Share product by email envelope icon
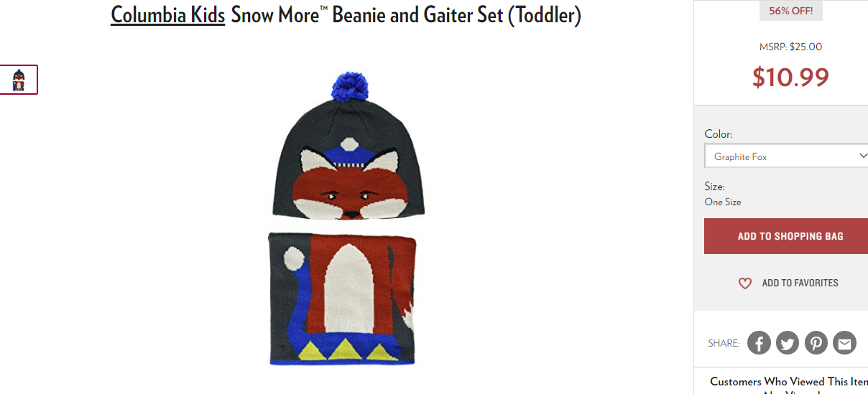 [x=845, y=343]
